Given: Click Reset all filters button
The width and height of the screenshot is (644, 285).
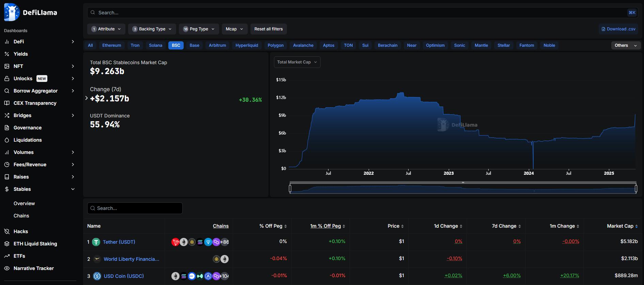Looking at the screenshot, I should click(269, 29).
